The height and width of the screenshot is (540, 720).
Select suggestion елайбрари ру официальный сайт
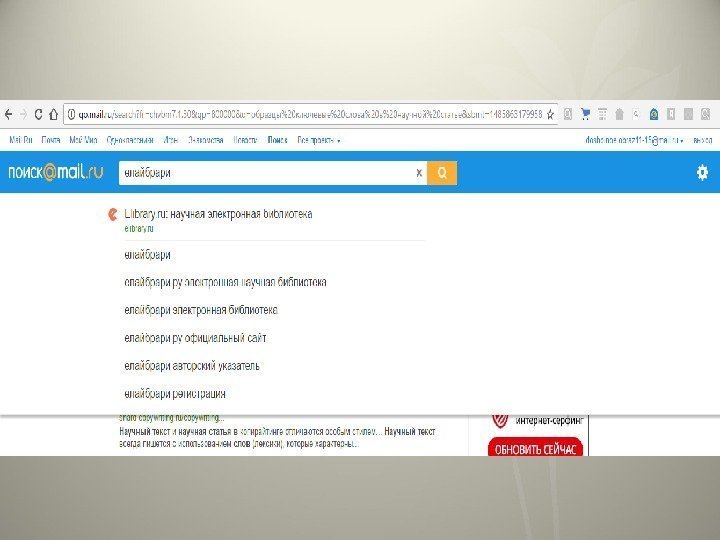pos(195,338)
